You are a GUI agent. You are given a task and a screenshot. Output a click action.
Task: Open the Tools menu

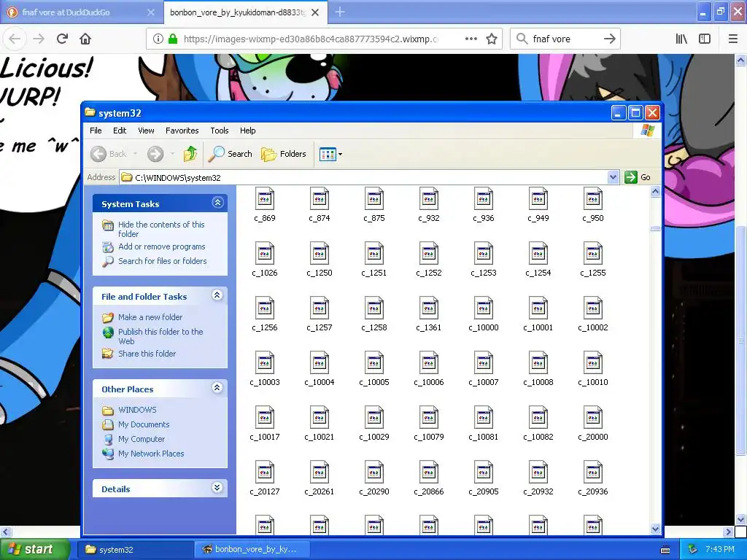(219, 131)
